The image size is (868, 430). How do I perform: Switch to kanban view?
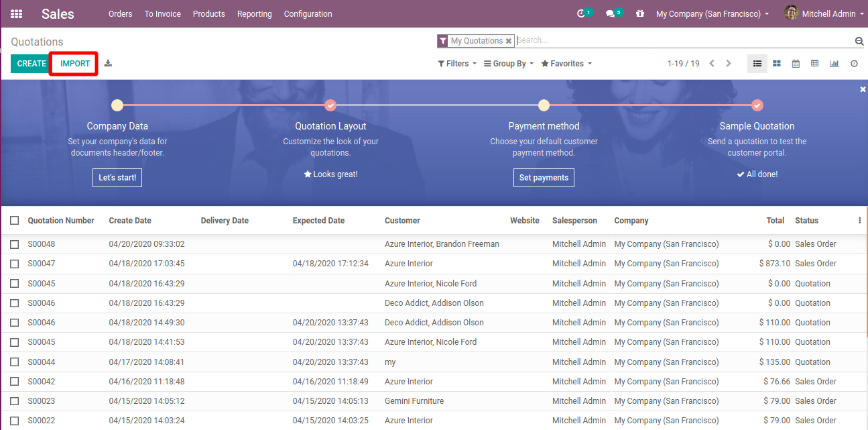pyautogui.click(x=777, y=64)
